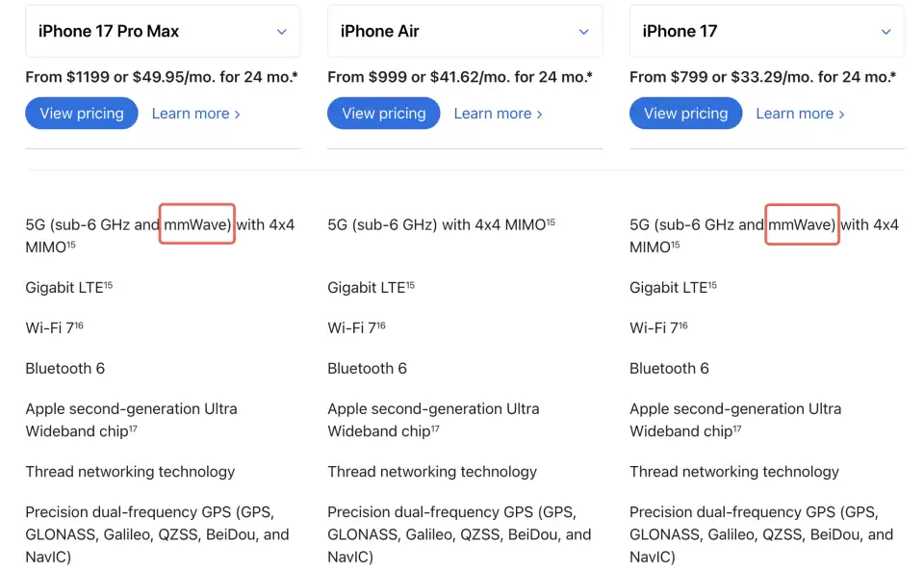Open footnote 15 after iPhone Air 4x4 MIMO
Screen dimensions: 924x572
pyautogui.click(x=551, y=221)
